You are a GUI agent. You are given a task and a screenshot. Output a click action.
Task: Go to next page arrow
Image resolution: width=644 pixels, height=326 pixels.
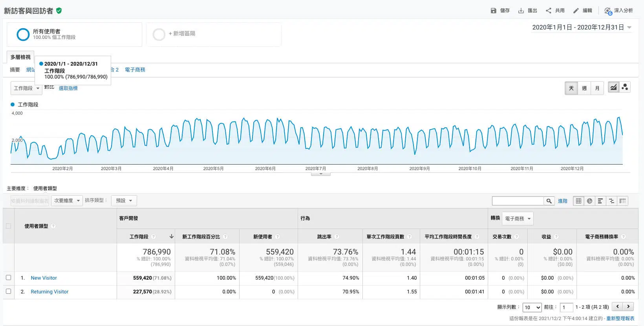[628, 307]
